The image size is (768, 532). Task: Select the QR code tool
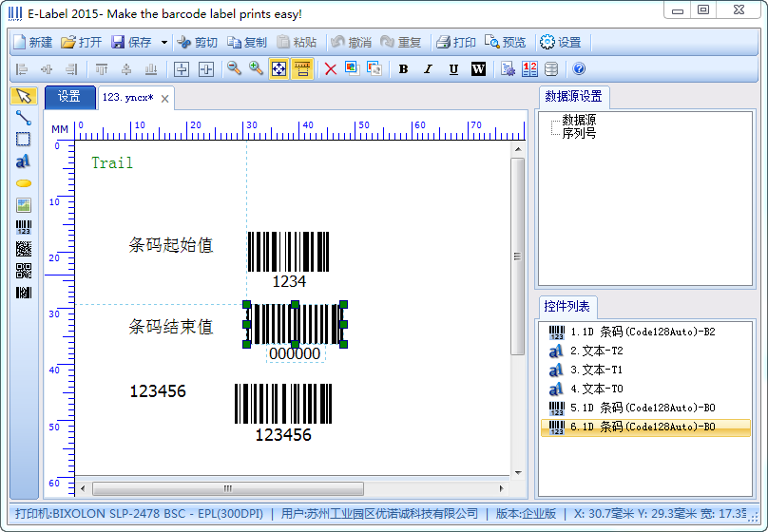(x=24, y=271)
